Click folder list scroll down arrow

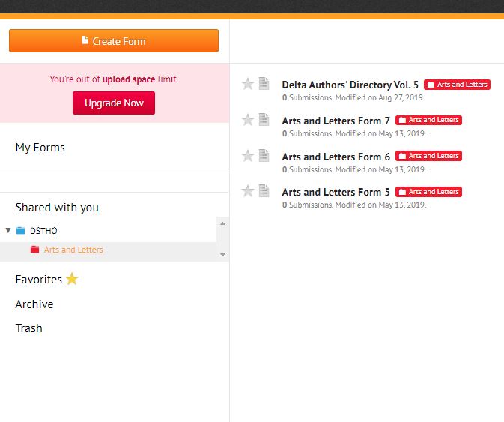pyautogui.click(x=222, y=255)
